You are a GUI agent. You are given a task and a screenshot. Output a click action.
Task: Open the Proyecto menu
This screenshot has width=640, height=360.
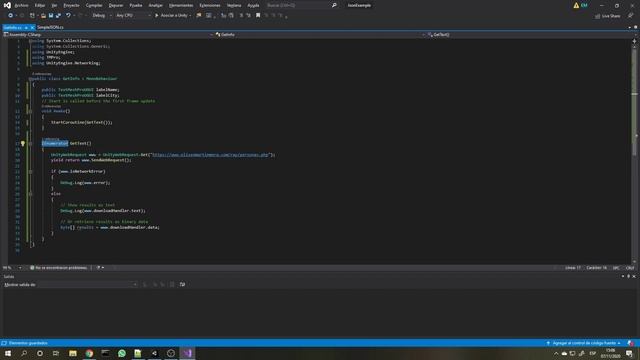coord(71,5)
